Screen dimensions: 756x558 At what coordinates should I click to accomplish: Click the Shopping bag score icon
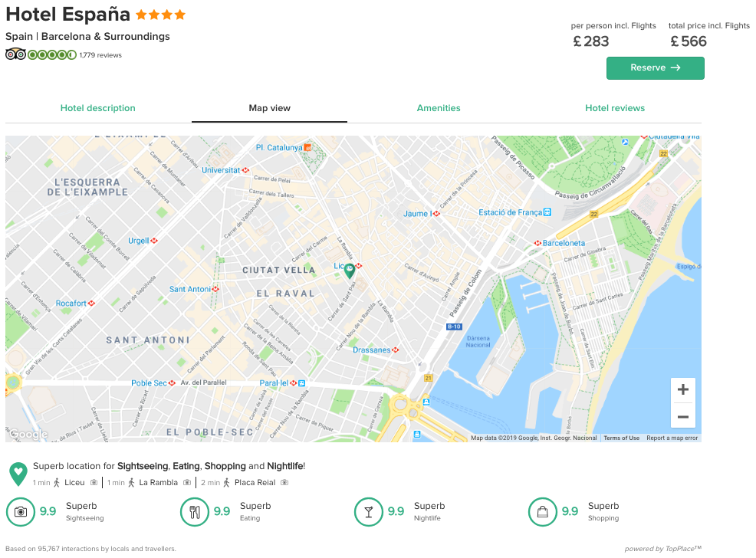(x=543, y=512)
